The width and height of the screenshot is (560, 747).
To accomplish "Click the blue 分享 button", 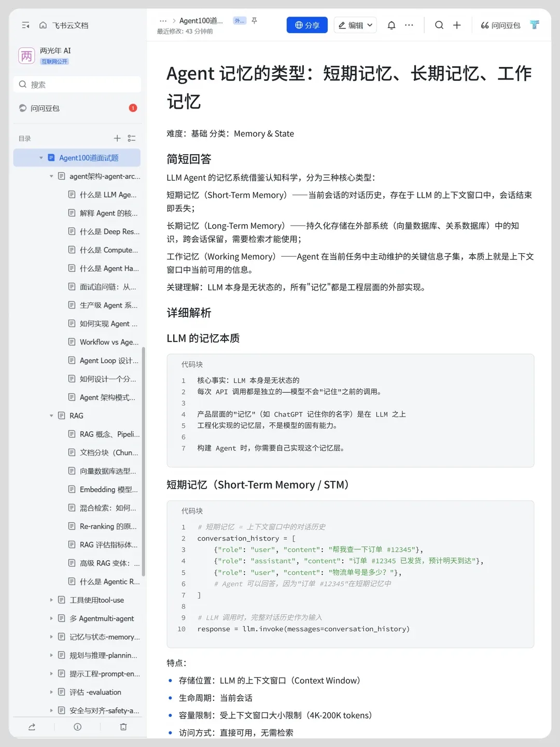I will 307,25.
